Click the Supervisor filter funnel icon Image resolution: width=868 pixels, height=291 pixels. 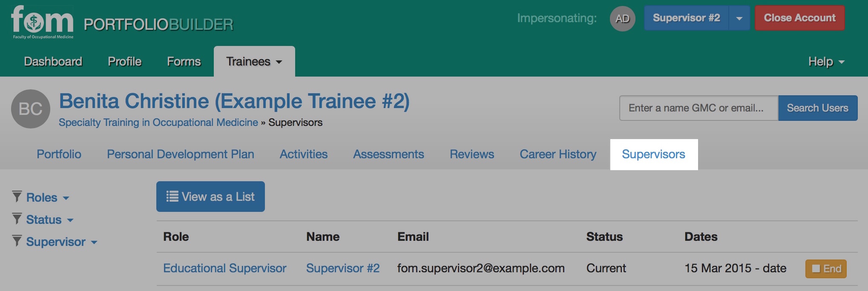[x=17, y=241]
